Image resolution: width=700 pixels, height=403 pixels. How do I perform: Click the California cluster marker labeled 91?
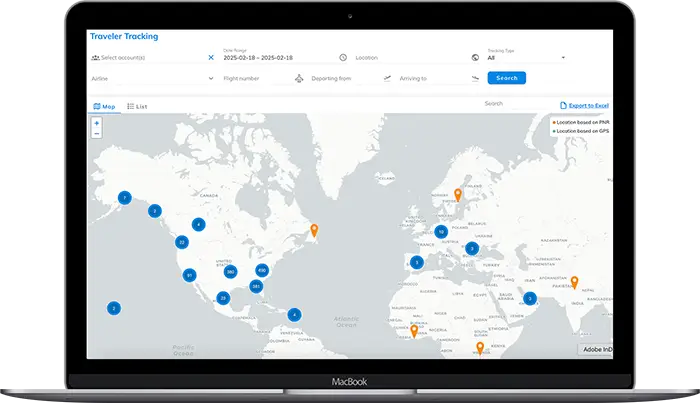pyautogui.click(x=190, y=275)
